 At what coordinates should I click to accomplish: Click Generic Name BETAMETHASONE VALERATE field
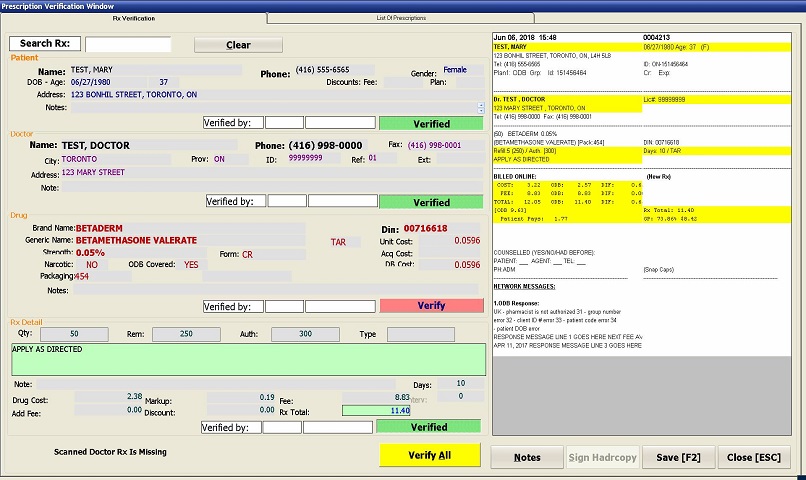pos(190,241)
